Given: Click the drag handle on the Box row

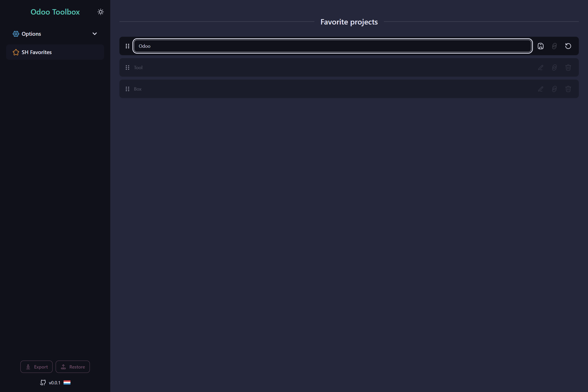Looking at the screenshot, I should [128, 89].
